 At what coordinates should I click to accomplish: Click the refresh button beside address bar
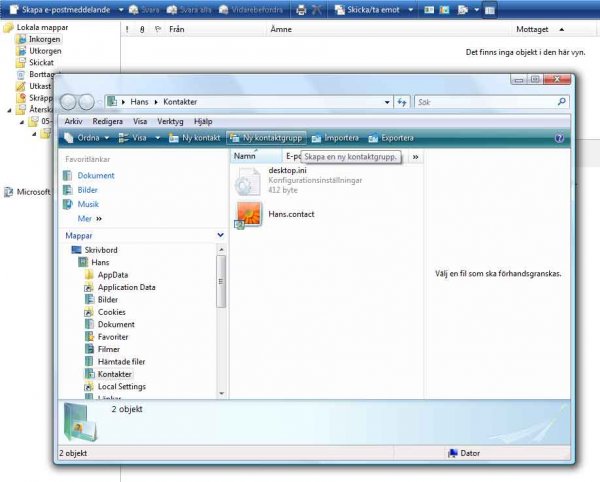click(x=402, y=102)
